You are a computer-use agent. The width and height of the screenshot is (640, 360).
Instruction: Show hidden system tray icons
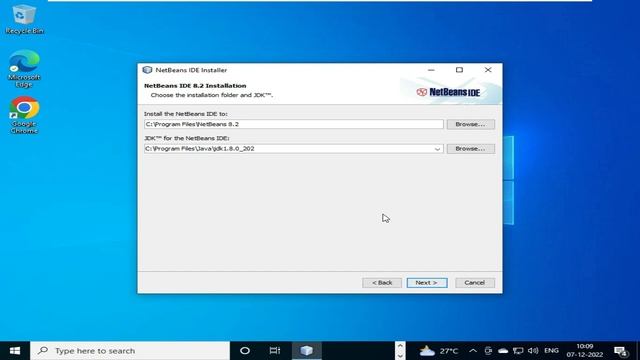point(473,351)
